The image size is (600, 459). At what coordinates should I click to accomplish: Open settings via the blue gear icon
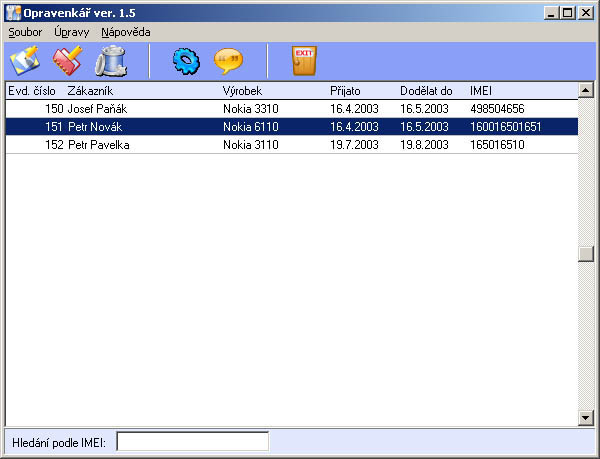(186, 61)
